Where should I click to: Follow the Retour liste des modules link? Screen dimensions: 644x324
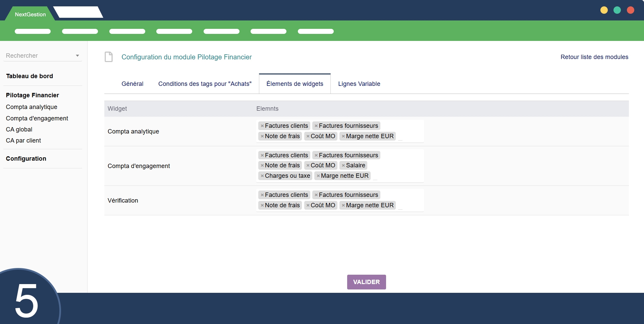[594, 57]
